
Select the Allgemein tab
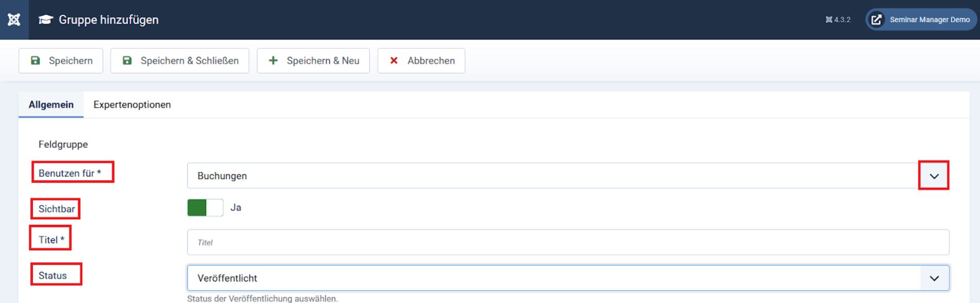click(x=51, y=105)
